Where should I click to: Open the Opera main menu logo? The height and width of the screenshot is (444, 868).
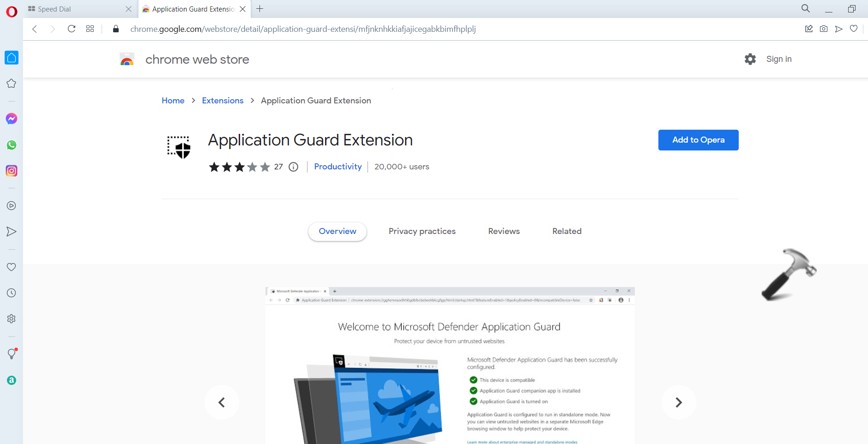pos(12,12)
